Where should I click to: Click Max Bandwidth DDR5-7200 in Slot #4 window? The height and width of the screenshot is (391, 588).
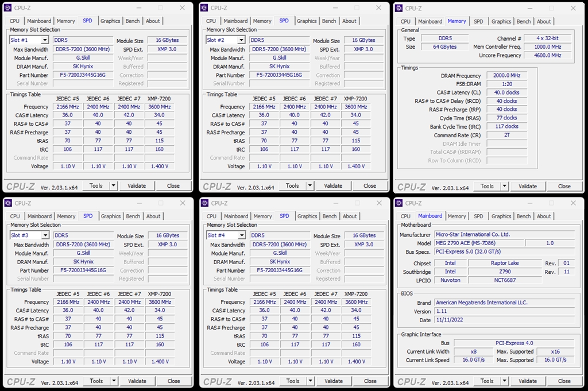tap(280, 245)
